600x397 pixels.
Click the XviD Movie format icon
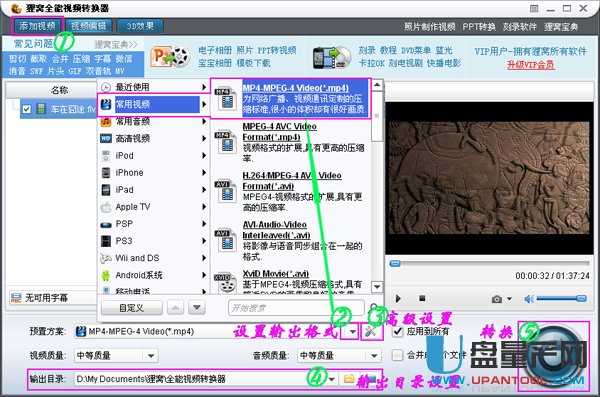click(226, 284)
